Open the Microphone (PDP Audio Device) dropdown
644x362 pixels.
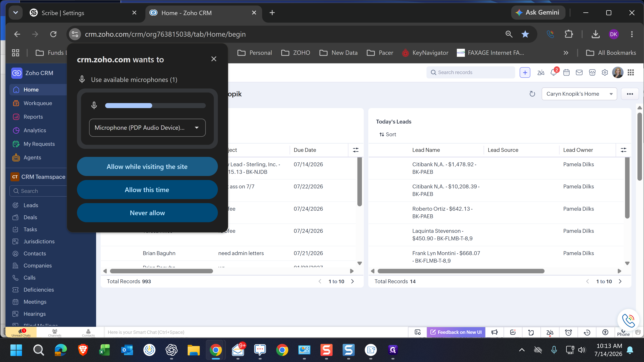point(147,128)
